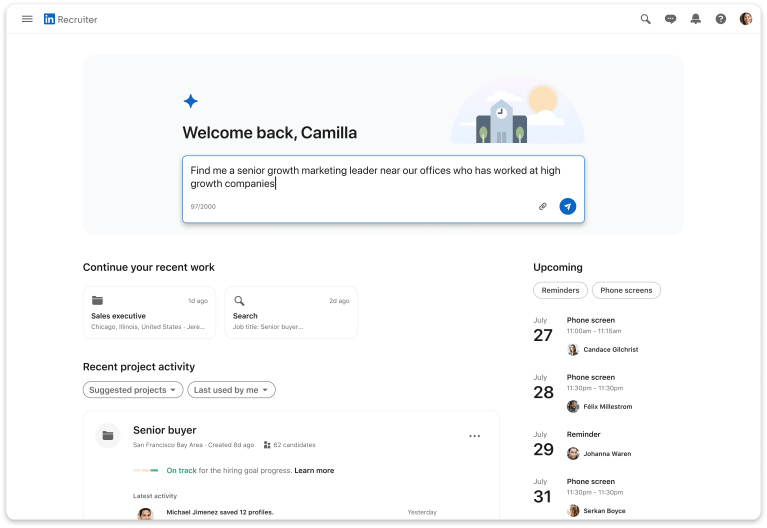This screenshot has width=767, height=528.
Task: Open the messages chat icon
Action: [x=671, y=19]
